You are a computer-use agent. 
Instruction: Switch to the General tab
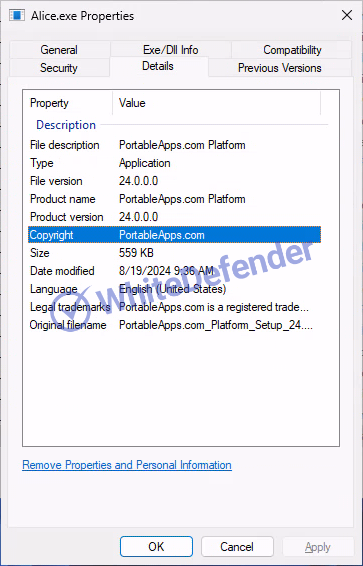59,50
